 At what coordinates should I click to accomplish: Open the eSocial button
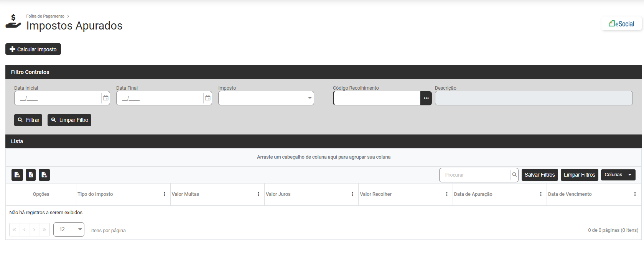click(621, 24)
